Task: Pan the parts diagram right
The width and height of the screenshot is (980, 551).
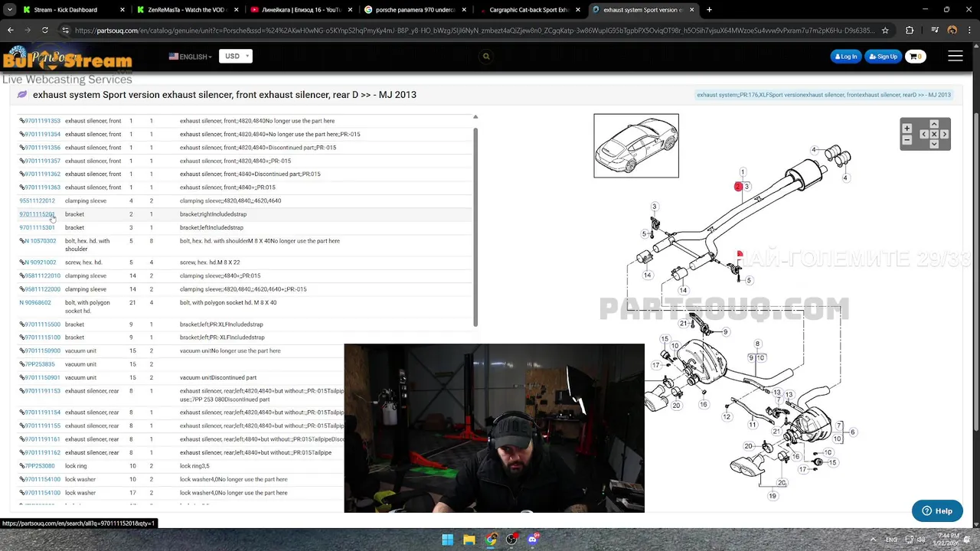Action: pos(945,134)
